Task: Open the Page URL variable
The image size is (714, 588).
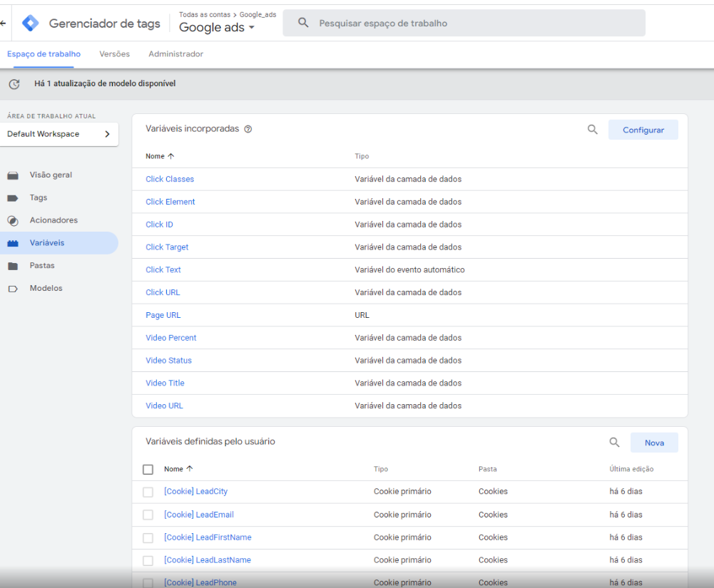Action: (x=163, y=315)
